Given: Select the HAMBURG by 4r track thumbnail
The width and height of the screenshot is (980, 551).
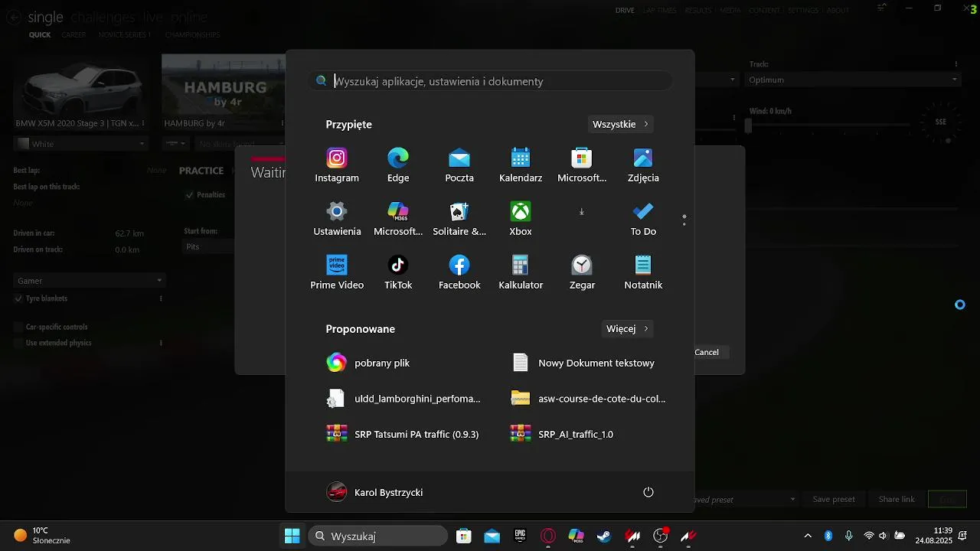Looking at the screenshot, I should [224, 91].
